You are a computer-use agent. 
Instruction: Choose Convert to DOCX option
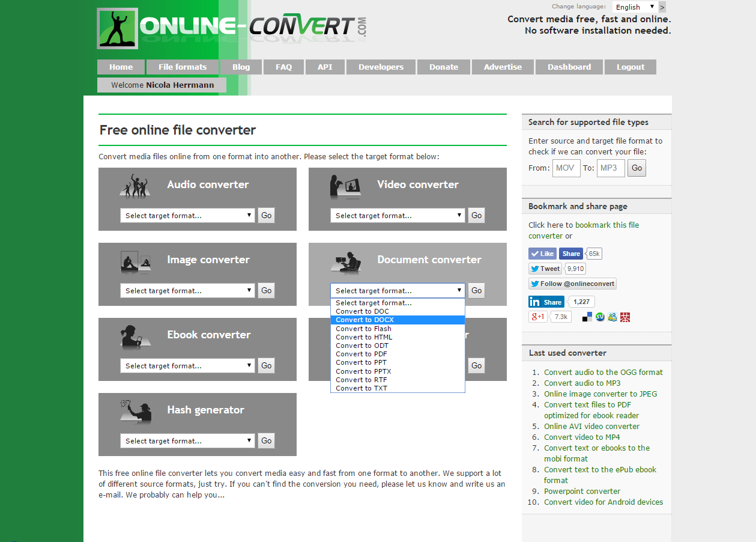364,320
